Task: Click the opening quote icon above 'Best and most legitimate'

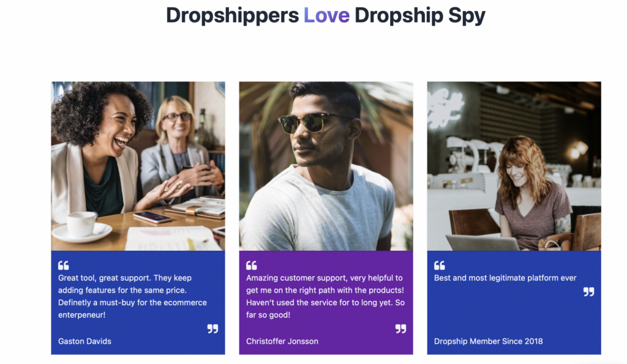Action: click(440, 266)
